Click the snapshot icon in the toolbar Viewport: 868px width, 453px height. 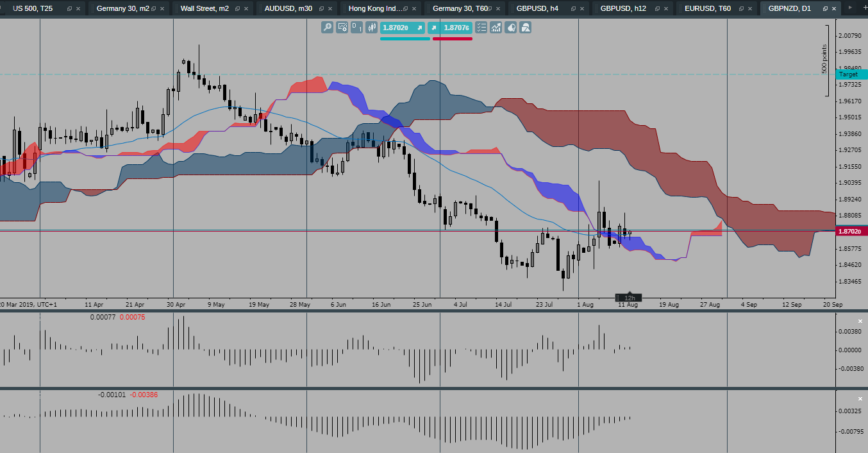coord(524,28)
